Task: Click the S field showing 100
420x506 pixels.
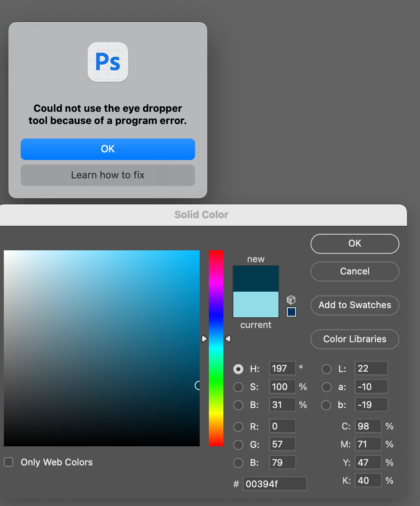Action: click(282, 387)
